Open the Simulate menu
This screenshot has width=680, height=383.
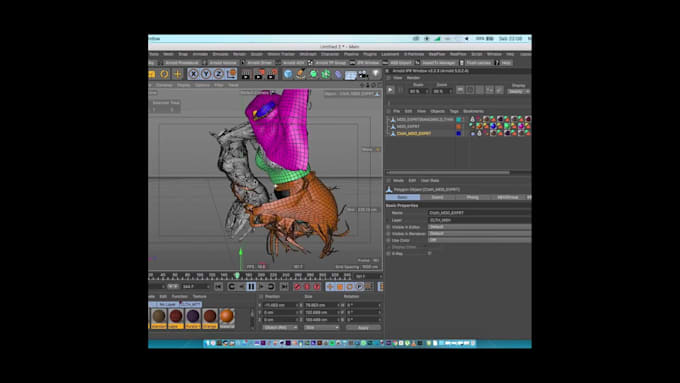click(220, 54)
